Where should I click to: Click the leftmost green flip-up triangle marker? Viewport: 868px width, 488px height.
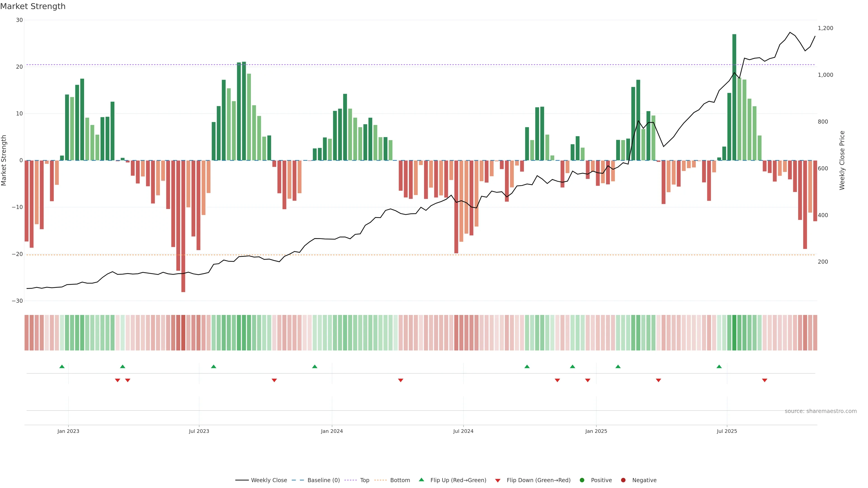click(x=62, y=366)
